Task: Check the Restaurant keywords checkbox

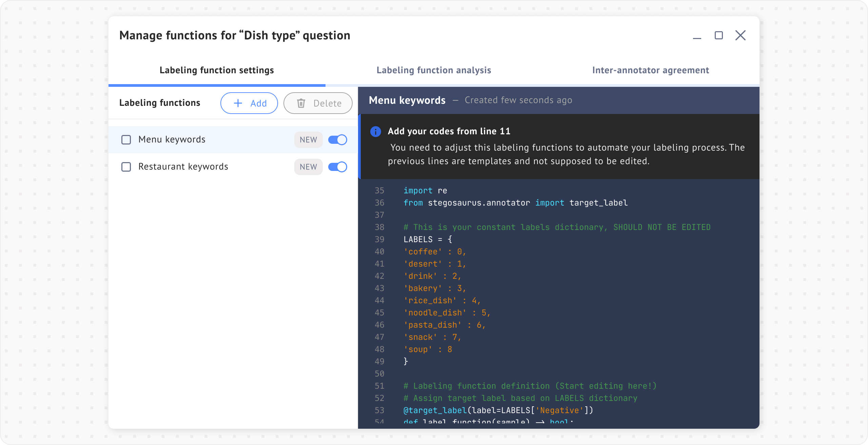Action: pyautogui.click(x=126, y=167)
